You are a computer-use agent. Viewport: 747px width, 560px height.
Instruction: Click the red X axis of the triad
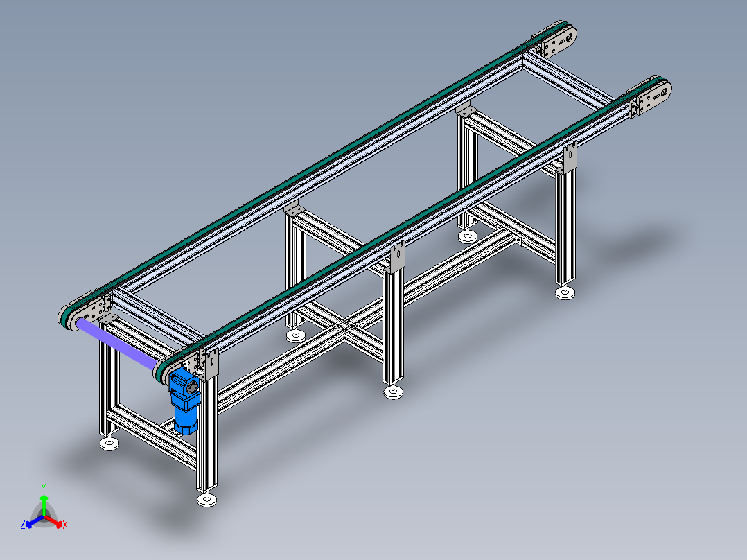pos(54,521)
